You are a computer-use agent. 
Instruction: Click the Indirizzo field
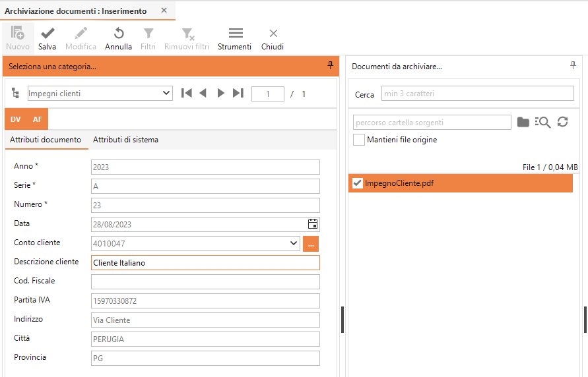[x=205, y=320]
